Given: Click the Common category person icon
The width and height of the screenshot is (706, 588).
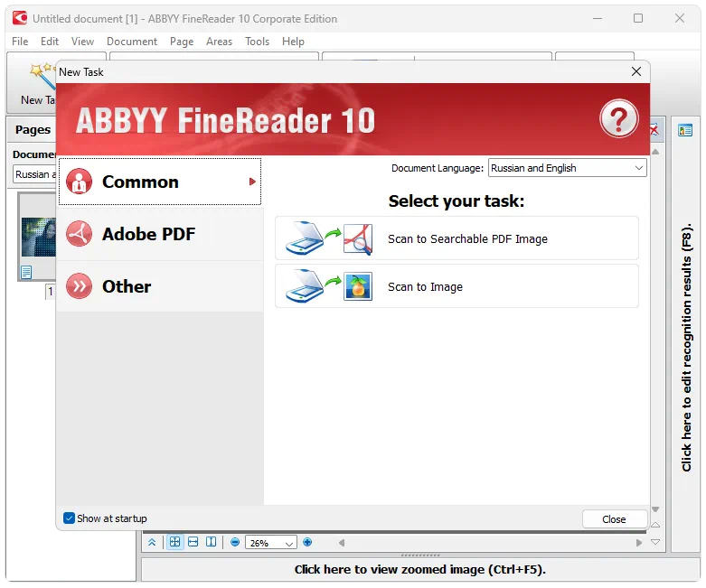Looking at the screenshot, I should [80, 182].
